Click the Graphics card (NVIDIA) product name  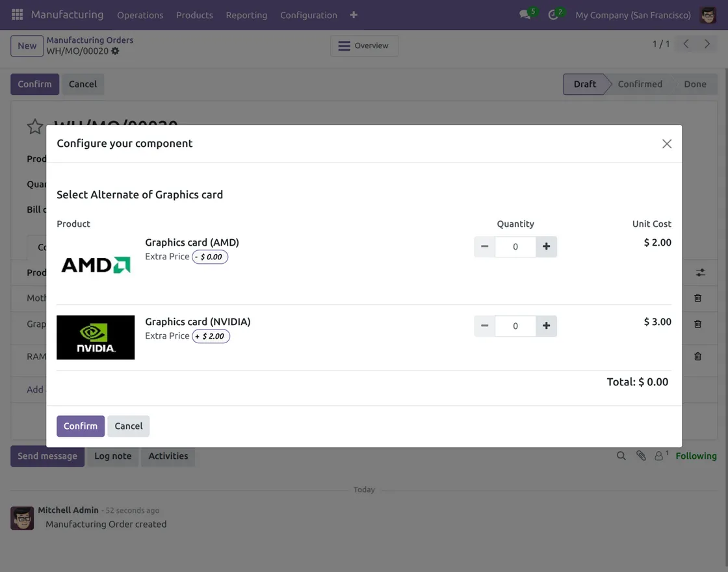click(198, 322)
